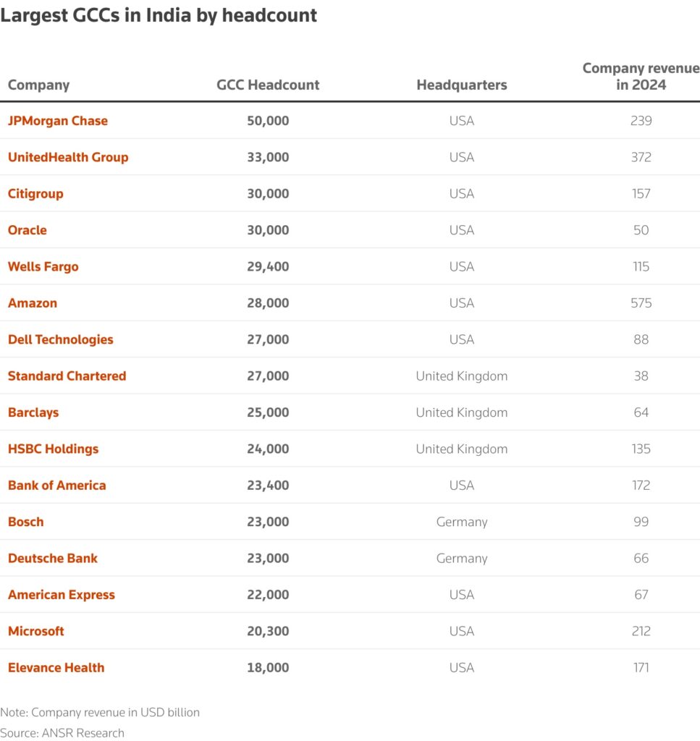Select the Bosch company name

pyautogui.click(x=26, y=522)
